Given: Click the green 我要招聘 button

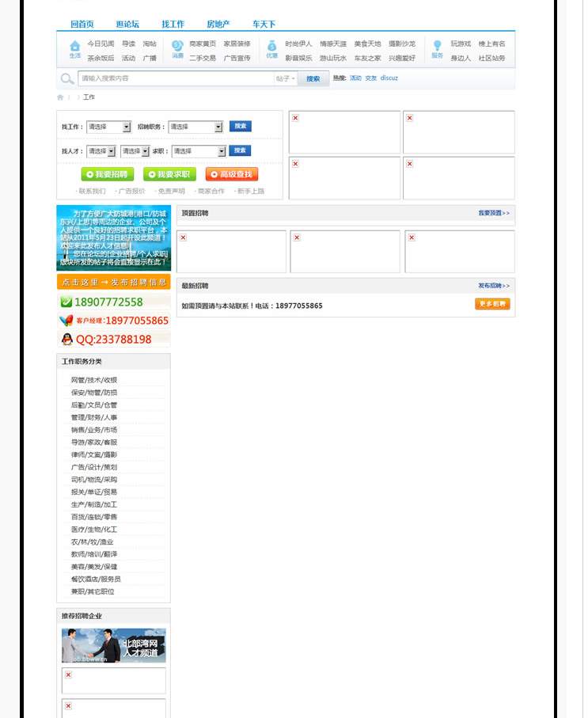Looking at the screenshot, I should click(108, 174).
